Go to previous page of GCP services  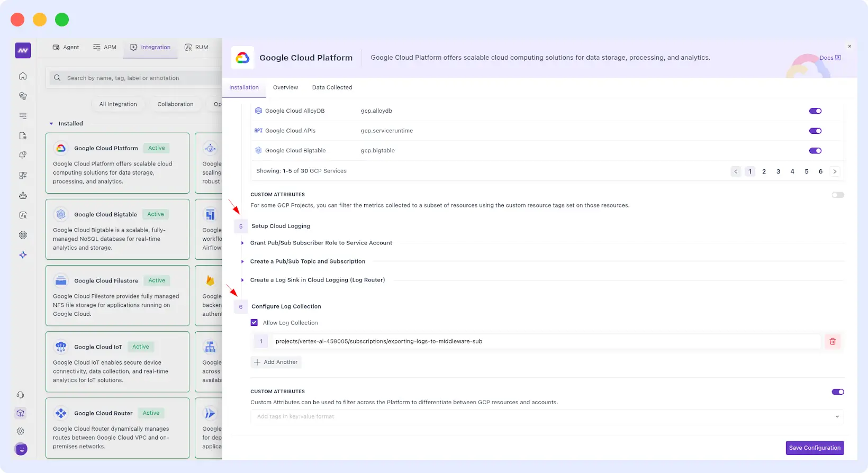736,171
